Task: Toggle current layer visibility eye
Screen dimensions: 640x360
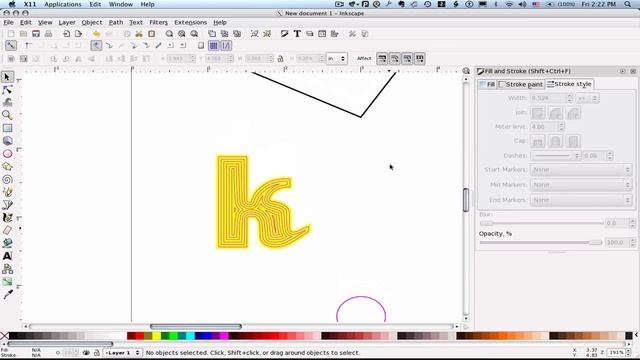Action: pos(86,353)
